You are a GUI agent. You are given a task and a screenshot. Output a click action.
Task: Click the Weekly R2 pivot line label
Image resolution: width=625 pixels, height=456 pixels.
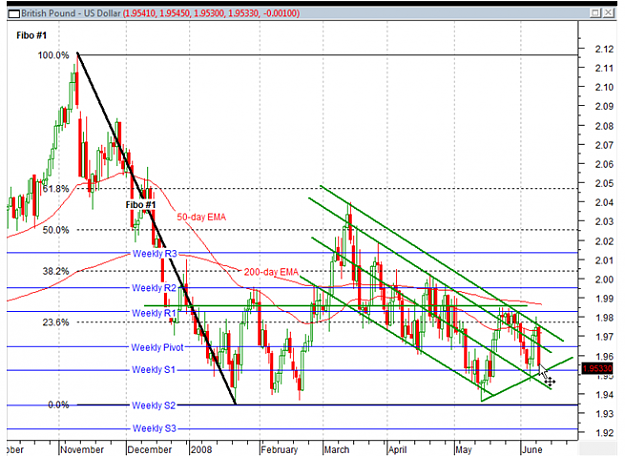[154, 288]
